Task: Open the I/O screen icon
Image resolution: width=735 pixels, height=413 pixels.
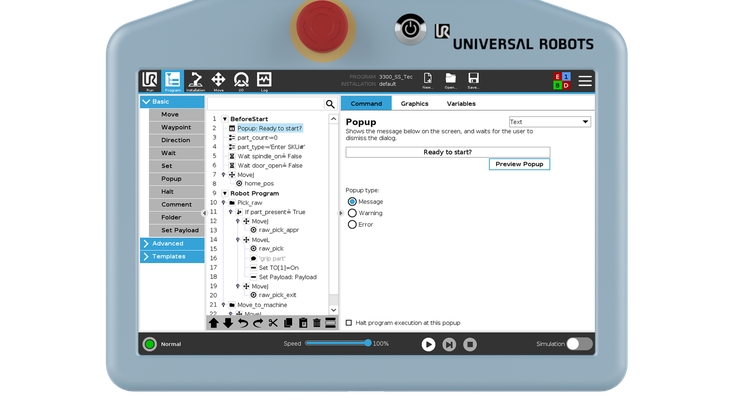Action: tap(241, 80)
